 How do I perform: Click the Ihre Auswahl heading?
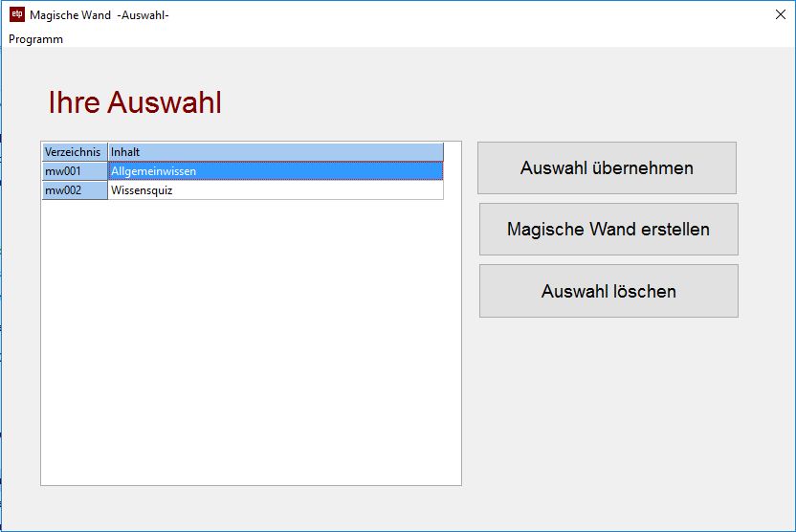point(135,102)
